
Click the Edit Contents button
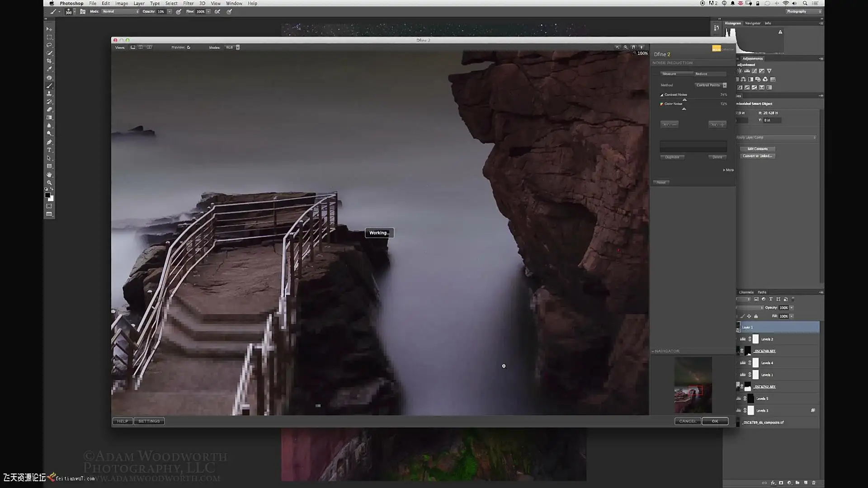757,149
